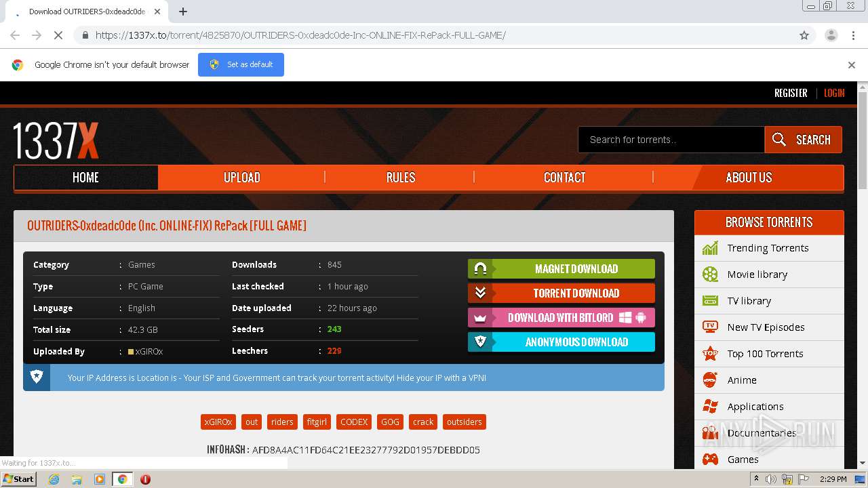Click the red stop taskbar icon
Image resolution: width=868 pixels, height=488 pixels.
coord(145,479)
